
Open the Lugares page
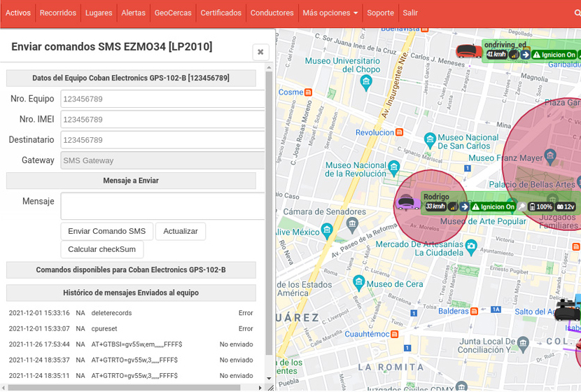tap(99, 13)
